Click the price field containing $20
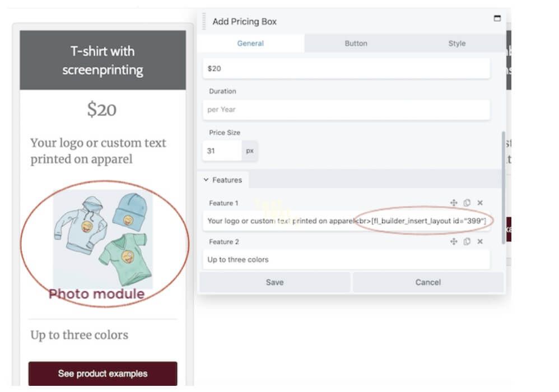The image size is (559, 392). (346, 68)
